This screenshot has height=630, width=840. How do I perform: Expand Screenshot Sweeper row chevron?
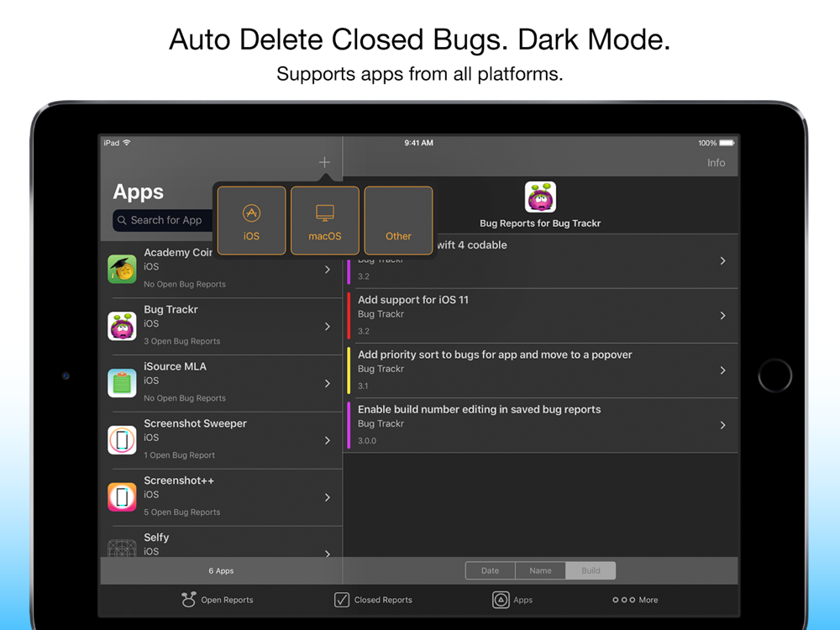(328, 440)
